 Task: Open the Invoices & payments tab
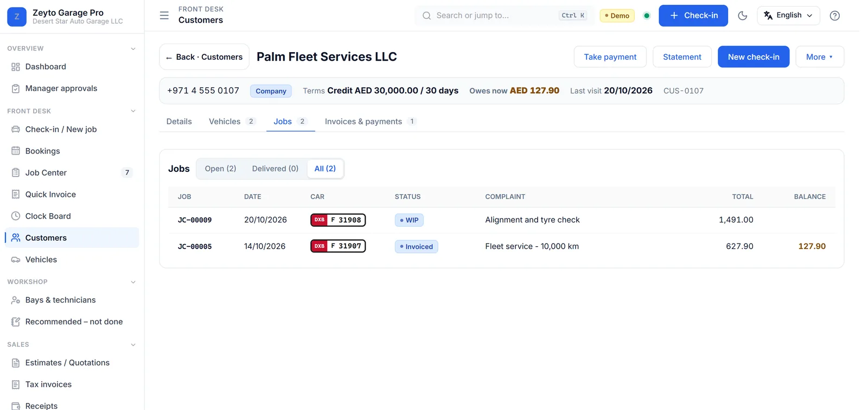point(371,121)
